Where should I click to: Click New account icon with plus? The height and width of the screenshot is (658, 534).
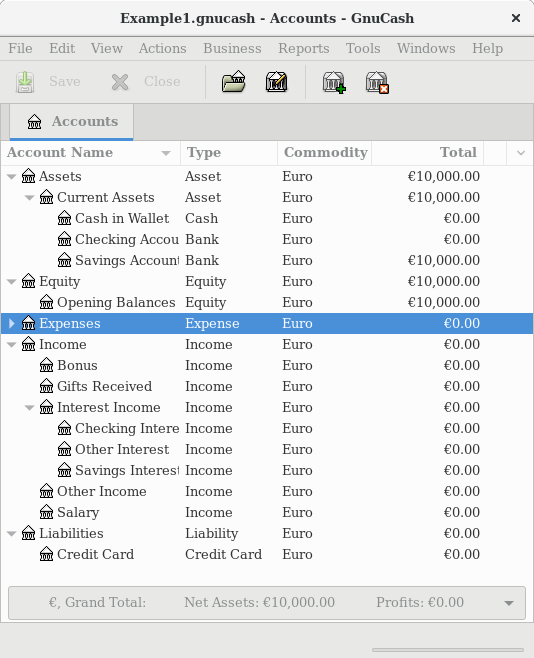[334, 82]
